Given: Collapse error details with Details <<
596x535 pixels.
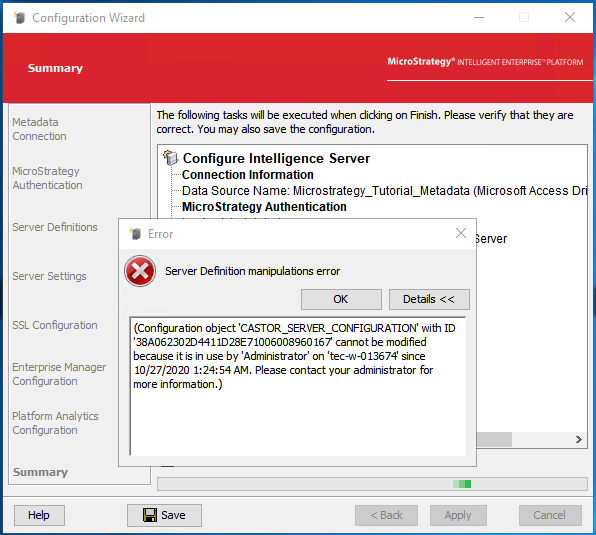Looking at the screenshot, I should click(x=429, y=299).
